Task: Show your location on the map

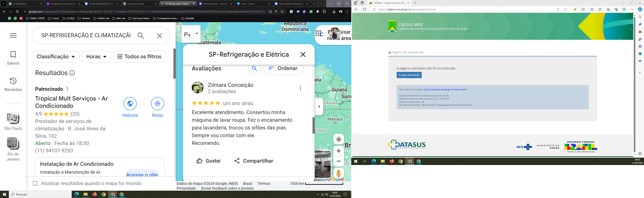Action: click(x=338, y=139)
